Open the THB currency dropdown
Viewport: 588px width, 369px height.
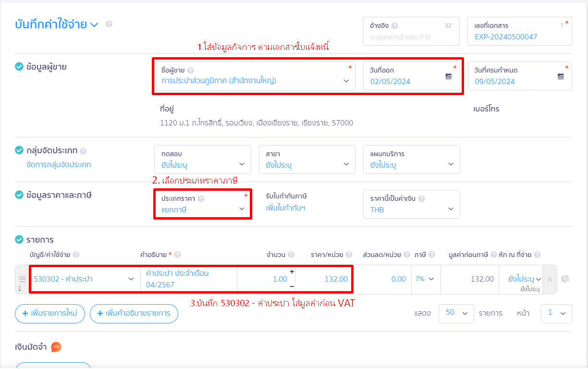[412, 204]
